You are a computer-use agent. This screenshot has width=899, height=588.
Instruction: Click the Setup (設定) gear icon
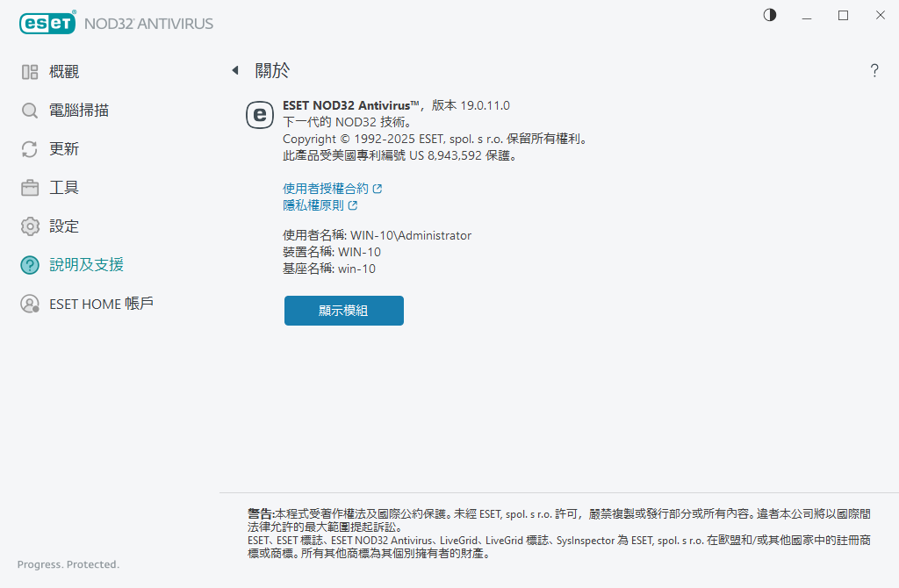30,226
